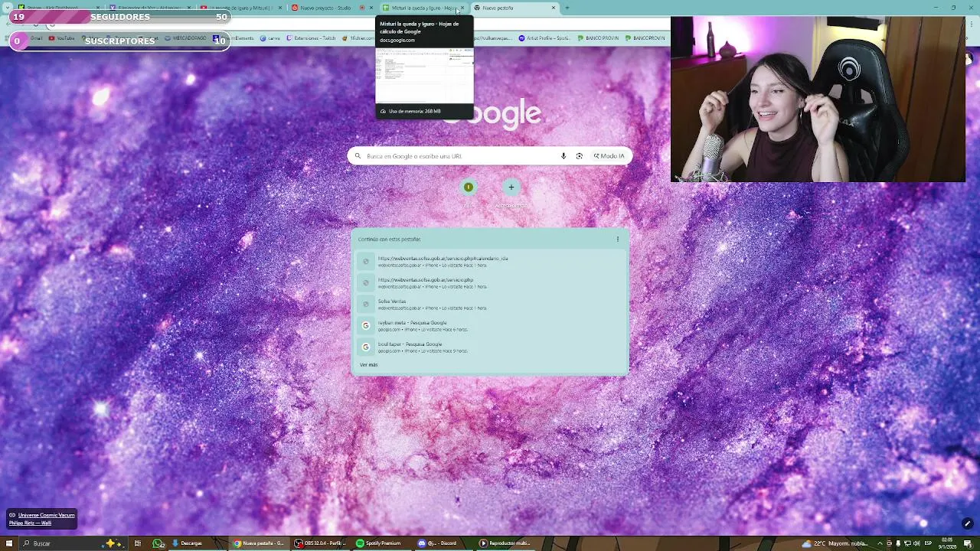Open the YouTube bookmark

[62, 38]
